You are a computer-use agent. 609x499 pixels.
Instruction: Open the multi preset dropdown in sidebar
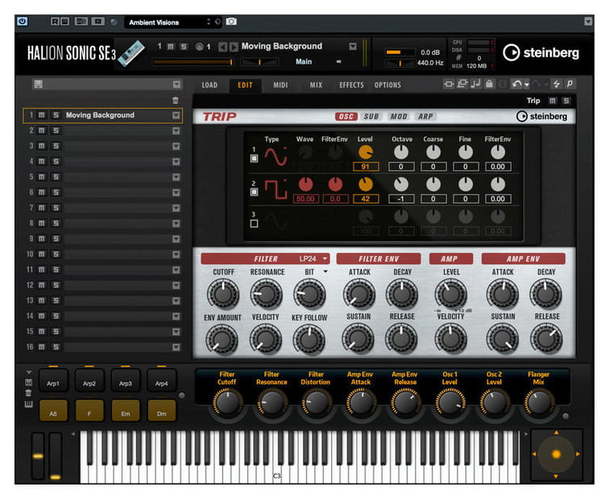tap(176, 84)
